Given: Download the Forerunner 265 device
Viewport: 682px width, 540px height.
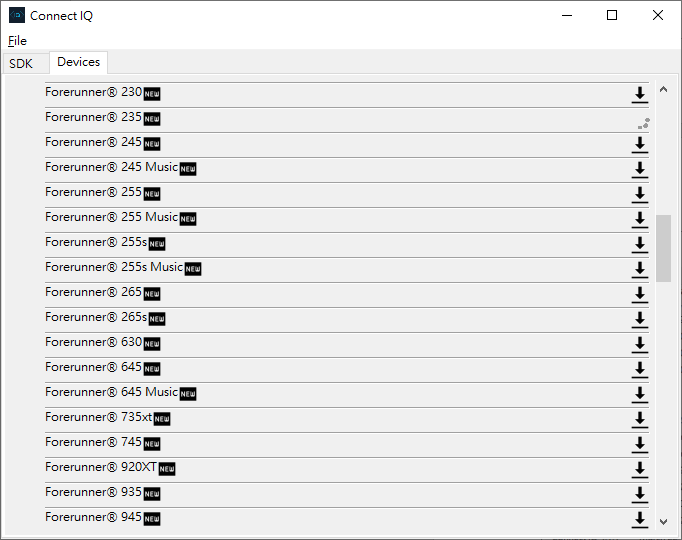Looking at the screenshot, I should coord(639,294).
